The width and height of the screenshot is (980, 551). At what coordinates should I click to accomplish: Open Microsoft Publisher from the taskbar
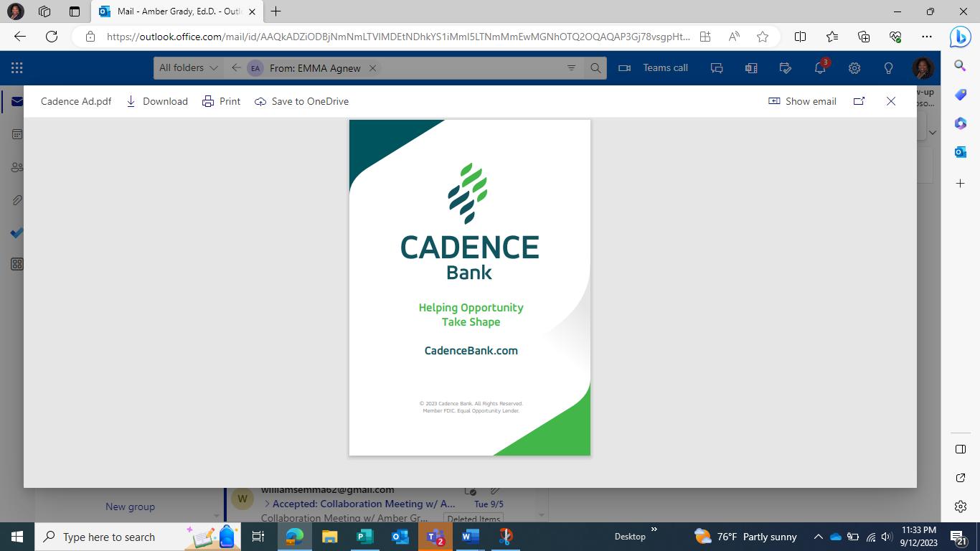[x=364, y=537]
